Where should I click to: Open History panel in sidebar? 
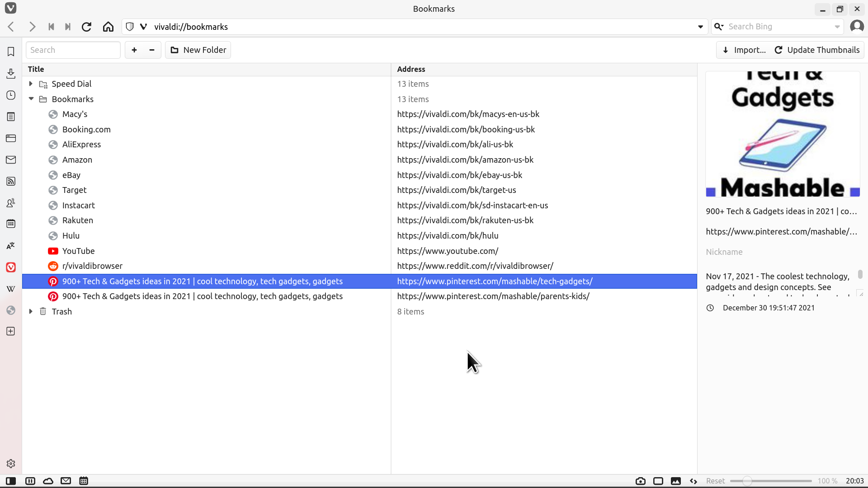coord(11,95)
